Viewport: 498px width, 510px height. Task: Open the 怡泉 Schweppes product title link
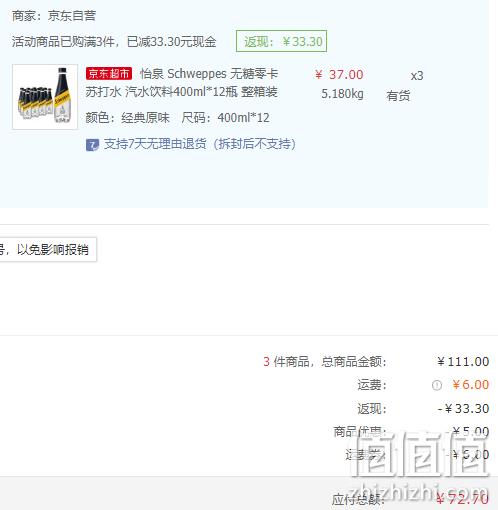click(x=182, y=83)
